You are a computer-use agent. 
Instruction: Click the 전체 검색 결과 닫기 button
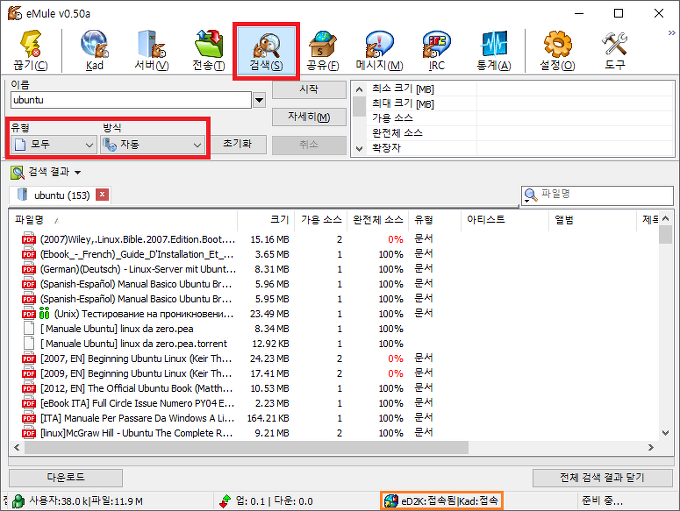602,478
